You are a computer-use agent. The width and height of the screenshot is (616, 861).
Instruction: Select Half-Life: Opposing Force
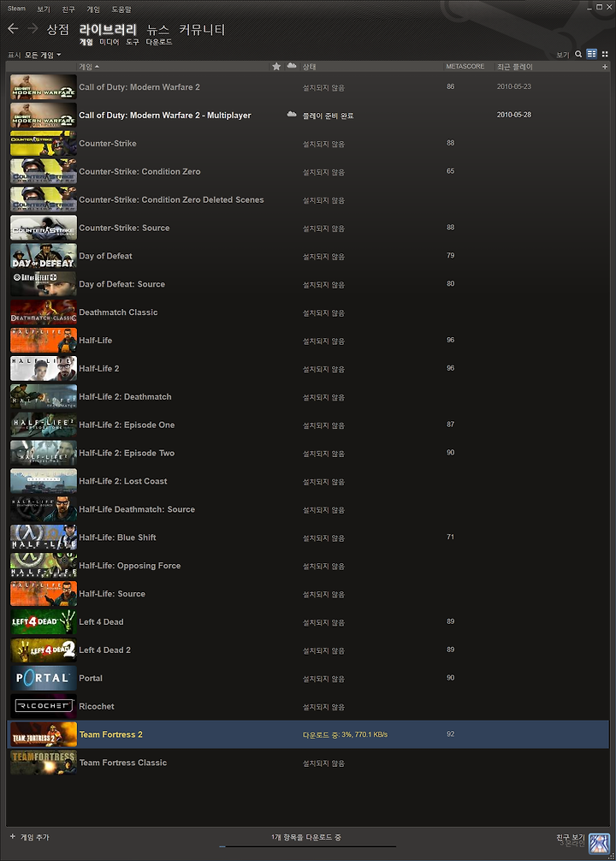pos(129,566)
